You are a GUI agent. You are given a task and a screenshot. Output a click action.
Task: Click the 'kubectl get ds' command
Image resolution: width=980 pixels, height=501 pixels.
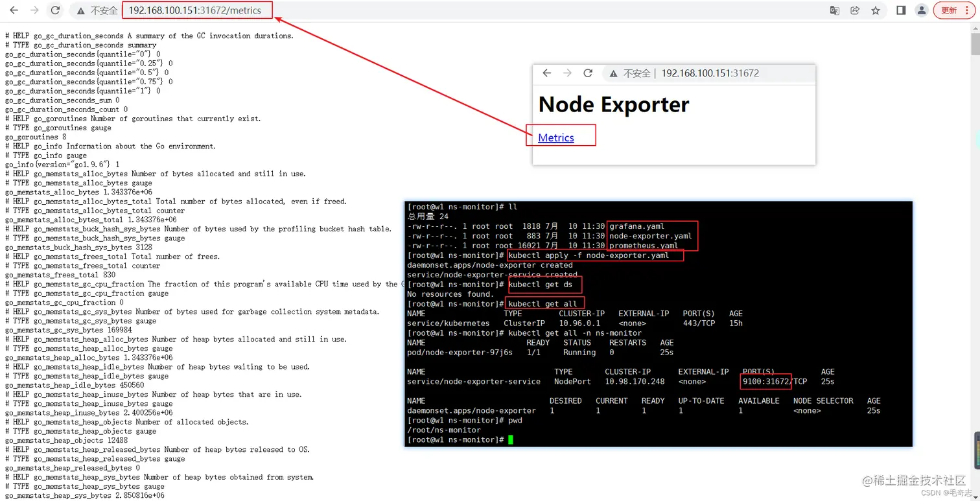[x=541, y=285]
